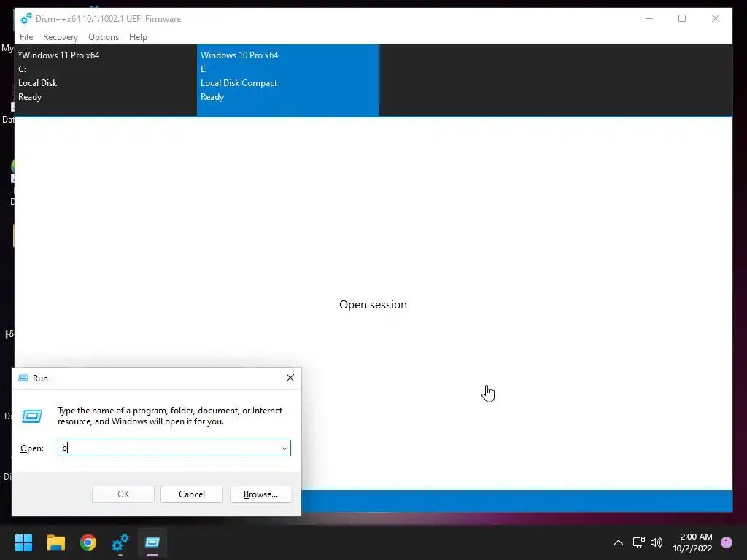This screenshot has height=560, width=747.
Task: Maximize the Dism++ window
Action: 682,18
